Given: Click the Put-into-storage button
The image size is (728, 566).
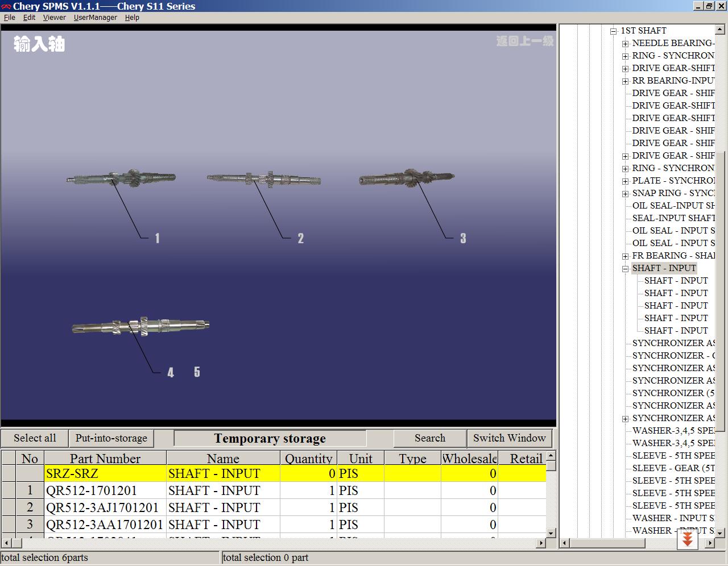Looking at the screenshot, I should 111,438.
